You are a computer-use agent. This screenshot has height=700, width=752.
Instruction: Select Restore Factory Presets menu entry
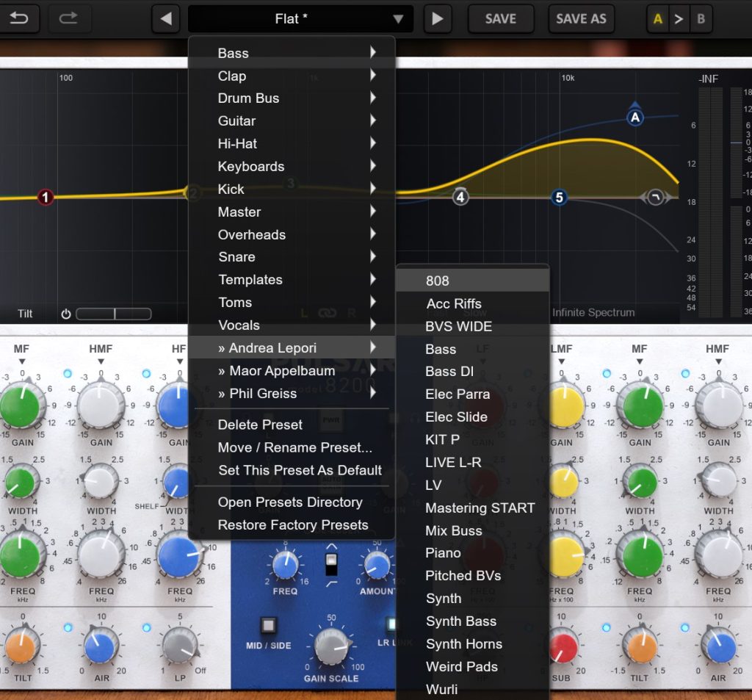[292, 525]
